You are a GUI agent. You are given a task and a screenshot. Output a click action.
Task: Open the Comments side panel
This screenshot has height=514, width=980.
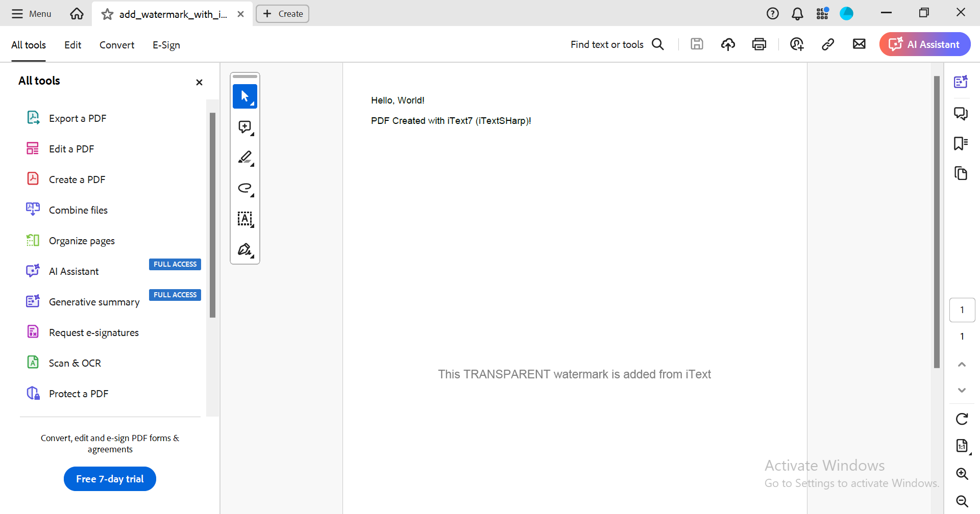pyautogui.click(x=961, y=113)
